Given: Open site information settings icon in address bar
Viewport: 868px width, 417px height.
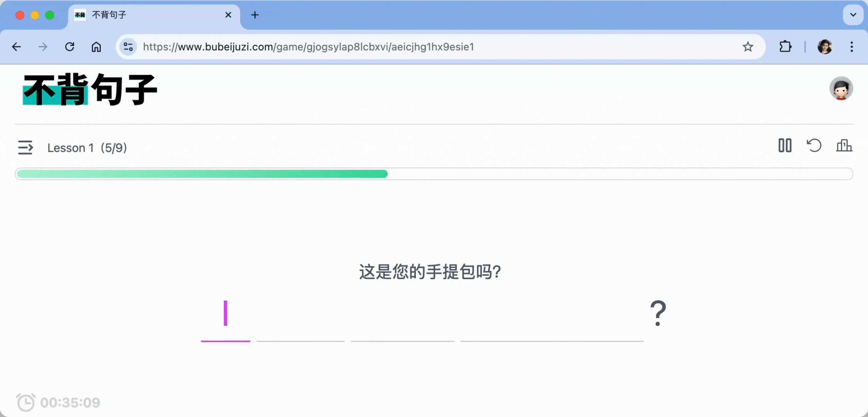Looking at the screenshot, I should coord(128,47).
